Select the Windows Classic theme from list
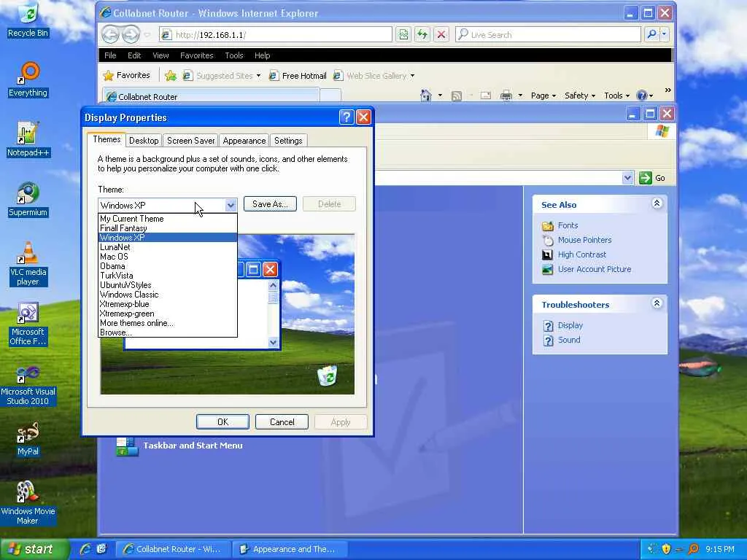This screenshot has height=560, width=747. tap(168, 295)
